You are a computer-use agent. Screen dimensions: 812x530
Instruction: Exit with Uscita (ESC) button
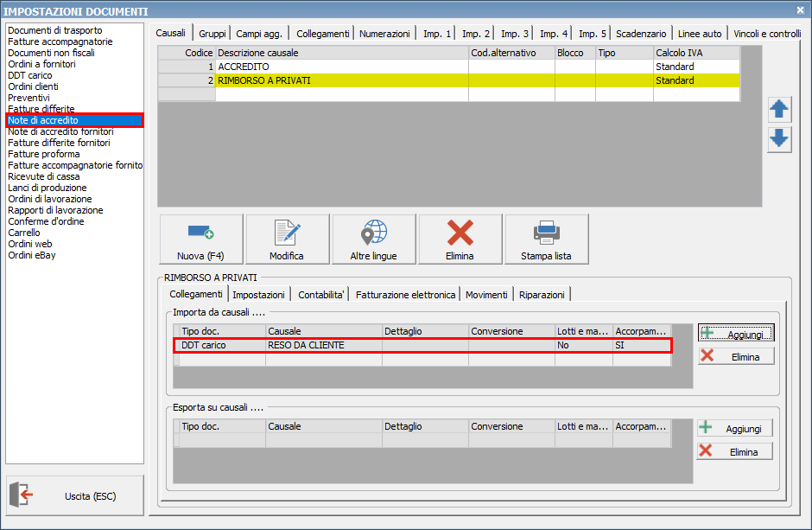(x=75, y=495)
